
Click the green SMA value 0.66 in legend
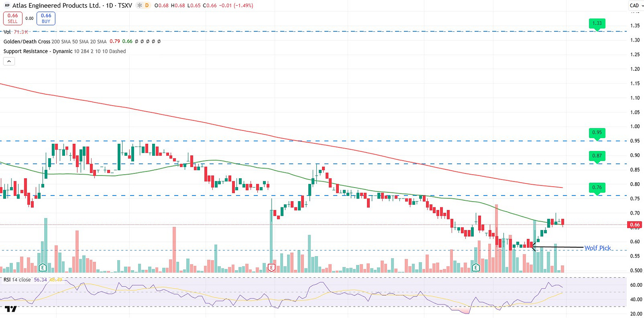(127, 41)
